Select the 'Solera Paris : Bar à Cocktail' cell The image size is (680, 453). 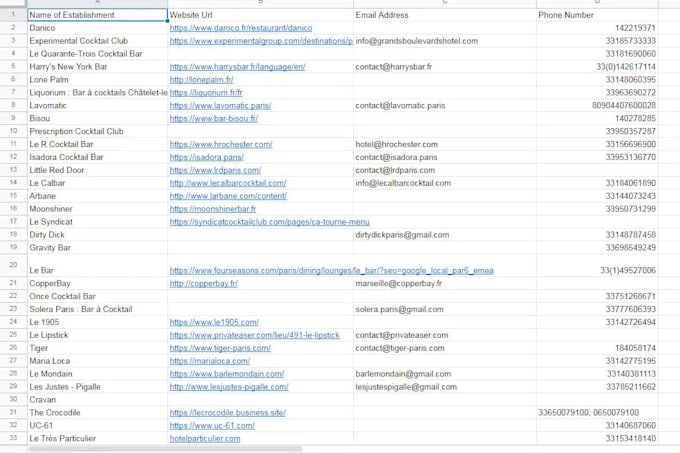pos(98,310)
